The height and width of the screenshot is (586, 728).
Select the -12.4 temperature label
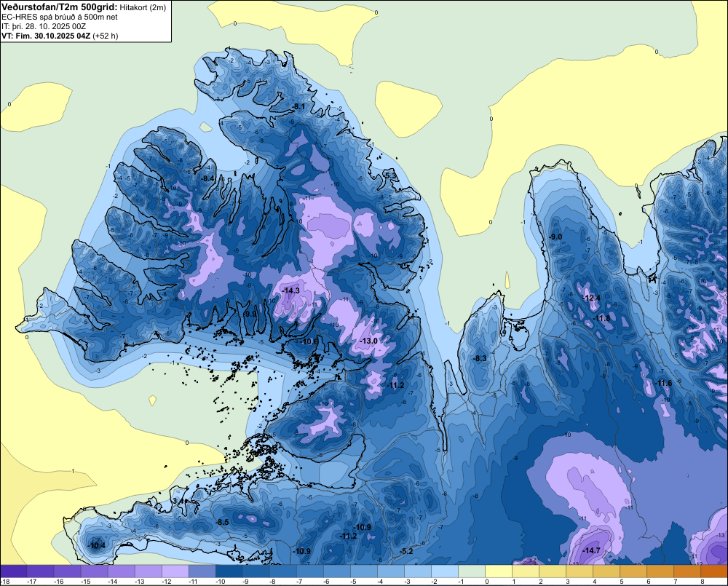click(592, 298)
